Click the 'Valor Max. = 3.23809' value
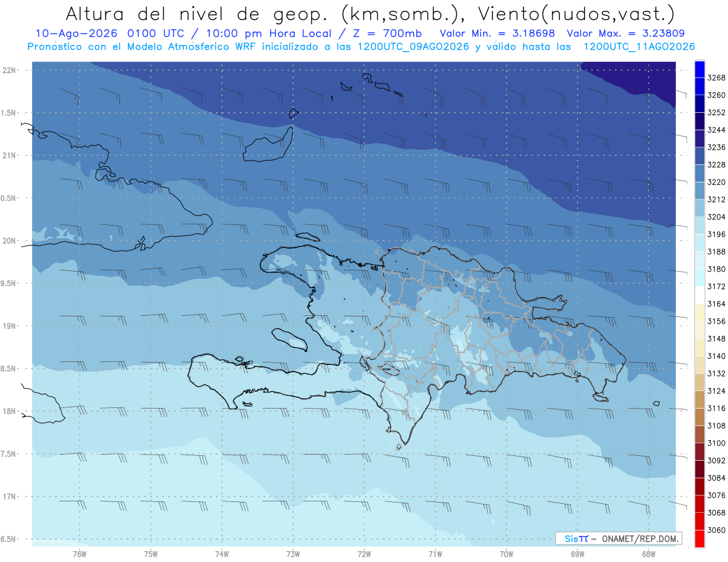This screenshot has height=562, width=728. click(x=627, y=34)
